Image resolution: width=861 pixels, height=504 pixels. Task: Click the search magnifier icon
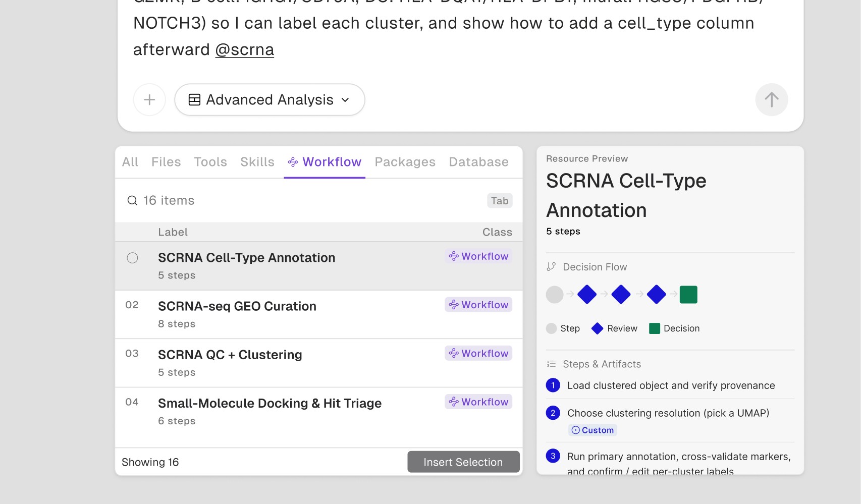(x=132, y=201)
